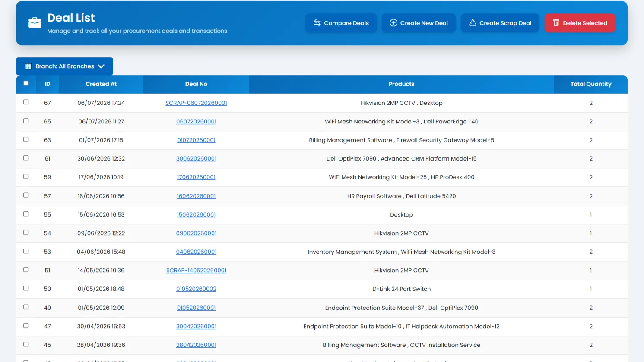Open deal 280420260001
644x362 pixels.
(196, 345)
